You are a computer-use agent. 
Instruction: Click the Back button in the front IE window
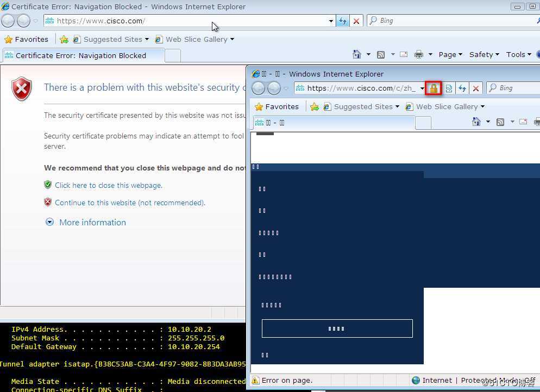258,88
